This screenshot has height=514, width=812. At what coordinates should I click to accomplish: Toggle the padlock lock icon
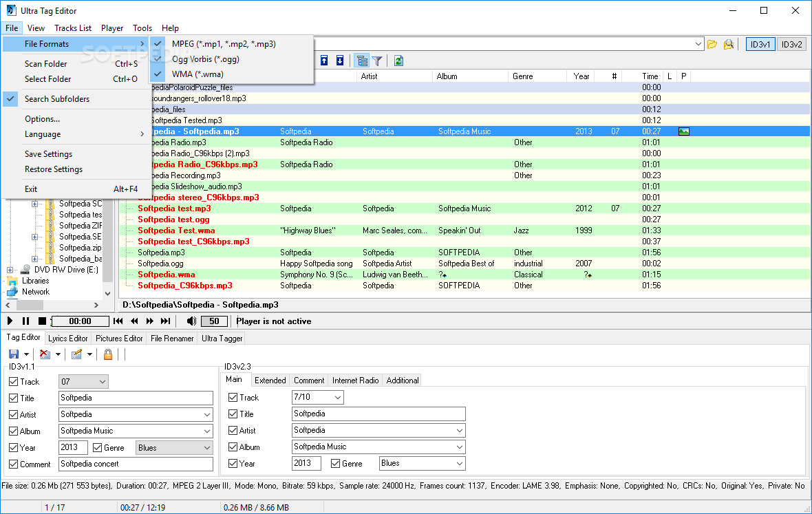108,354
